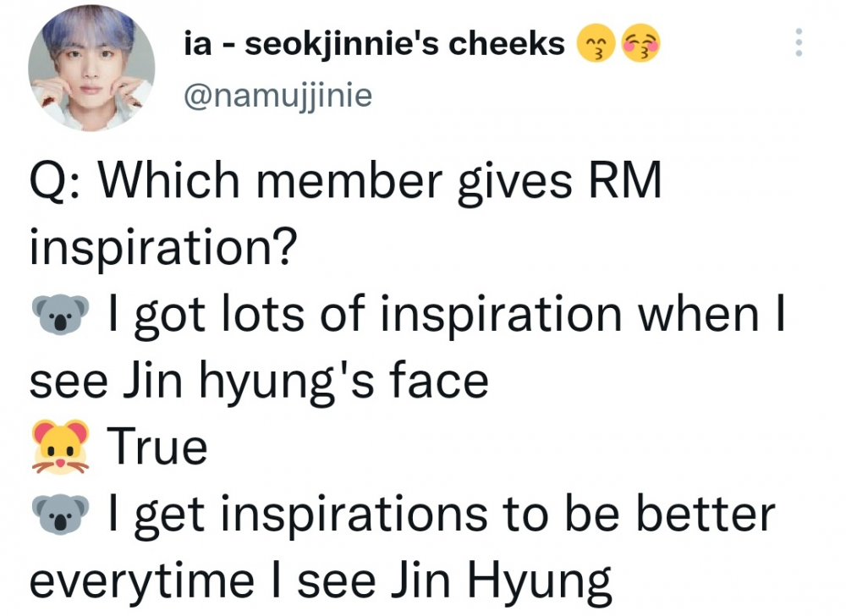Open the profile picture of @namujjinie
Image resolution: width=846 pixels, height=616 pixels.
91,69
